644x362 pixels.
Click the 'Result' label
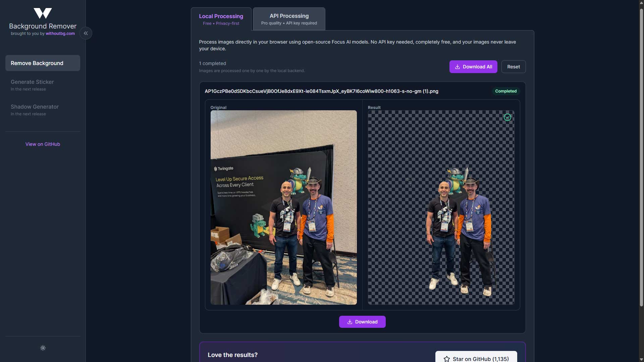coord(374,108)
